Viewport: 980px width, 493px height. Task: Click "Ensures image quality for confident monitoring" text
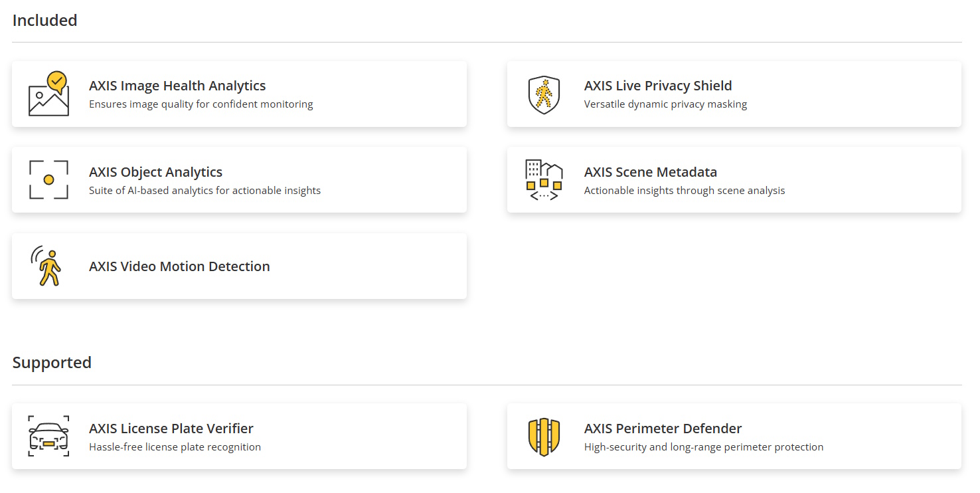click(201, 104)
